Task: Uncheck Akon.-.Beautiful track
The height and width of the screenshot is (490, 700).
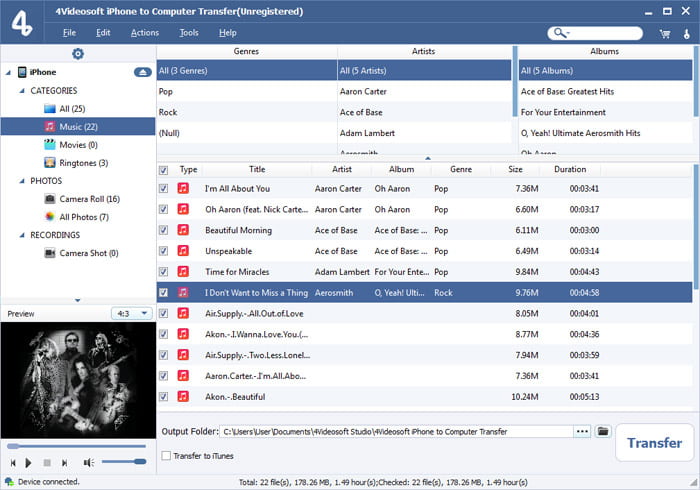Action: pyautogui.click(x=164, y=396)
